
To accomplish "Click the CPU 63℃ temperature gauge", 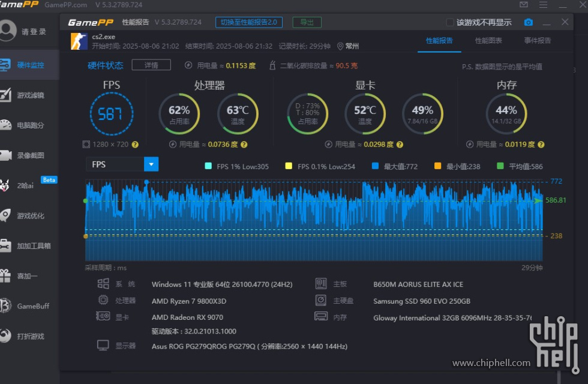I will coord(238,113).
